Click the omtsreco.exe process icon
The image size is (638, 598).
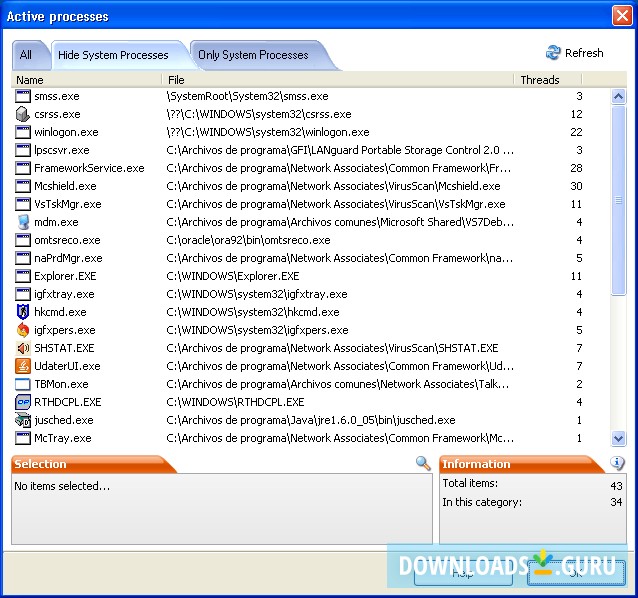(x=23, y=240)
